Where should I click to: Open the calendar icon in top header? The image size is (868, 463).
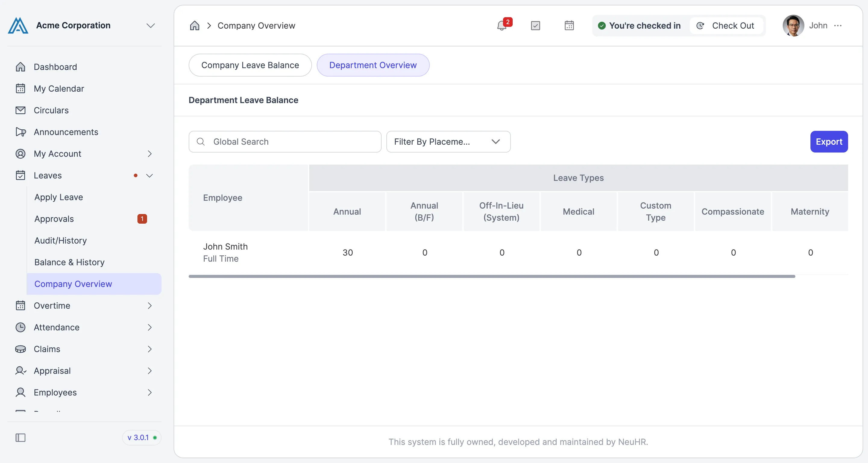(x=569, y=26)
